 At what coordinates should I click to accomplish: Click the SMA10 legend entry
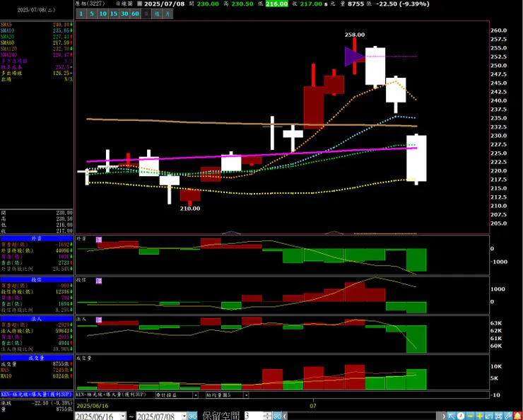point(36,30)
